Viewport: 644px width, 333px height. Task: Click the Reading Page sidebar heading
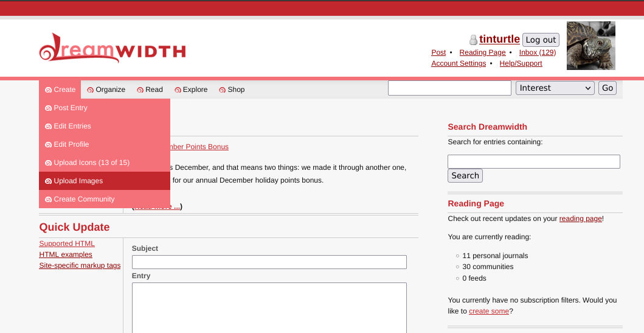(x=476, y=203)
